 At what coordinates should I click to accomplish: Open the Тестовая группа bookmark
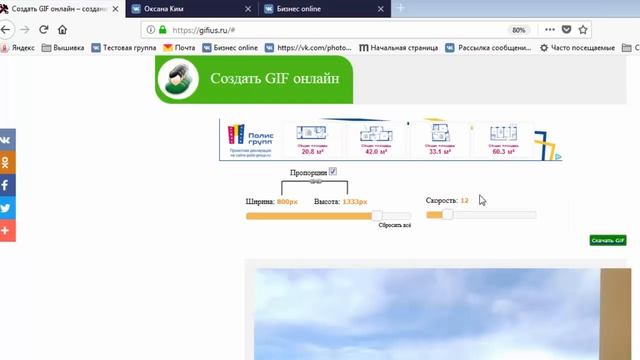(x=124, y=48)
